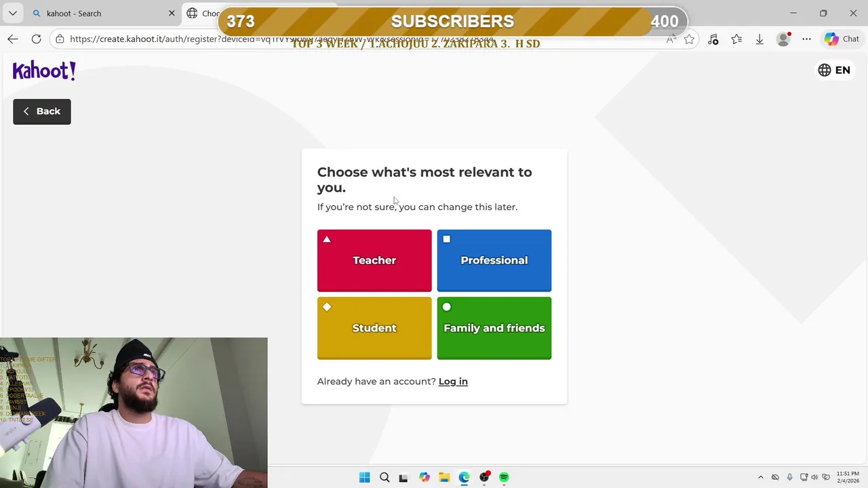Open OBS Studio from the taskbar
The height and width of the screenshot is (488, 868).
pos(484,477)
